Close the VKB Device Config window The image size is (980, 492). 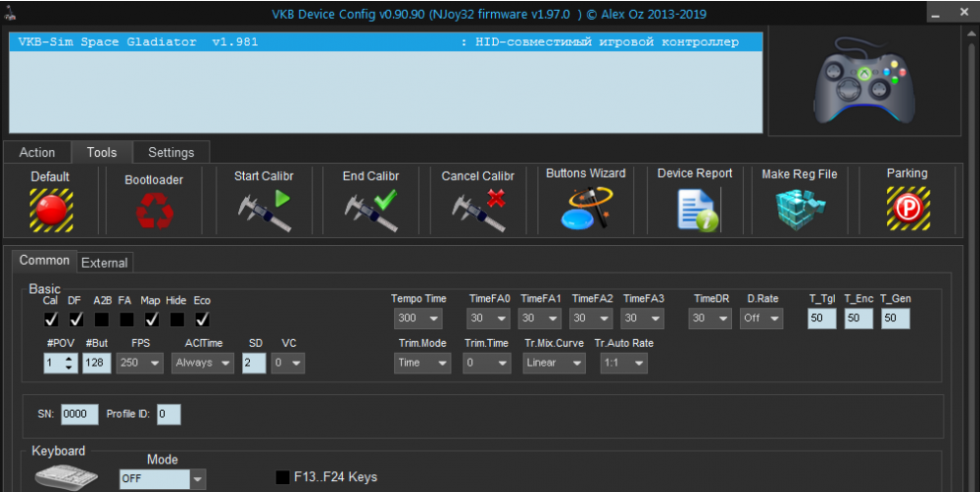click(964, 12)
